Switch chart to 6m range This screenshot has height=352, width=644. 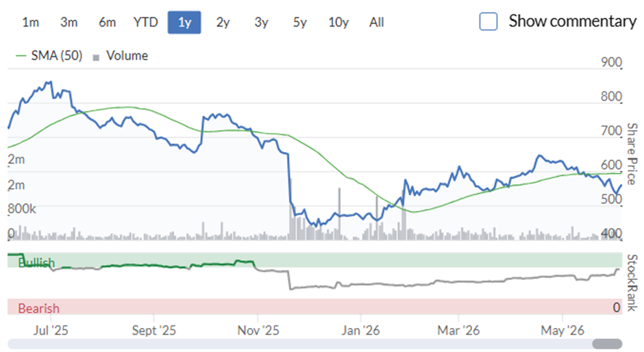pos(107,22)
